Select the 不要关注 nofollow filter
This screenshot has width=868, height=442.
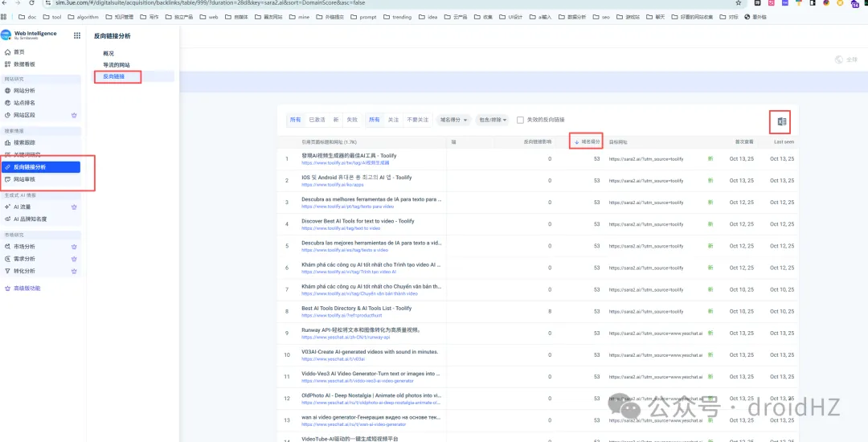[417, 120]
